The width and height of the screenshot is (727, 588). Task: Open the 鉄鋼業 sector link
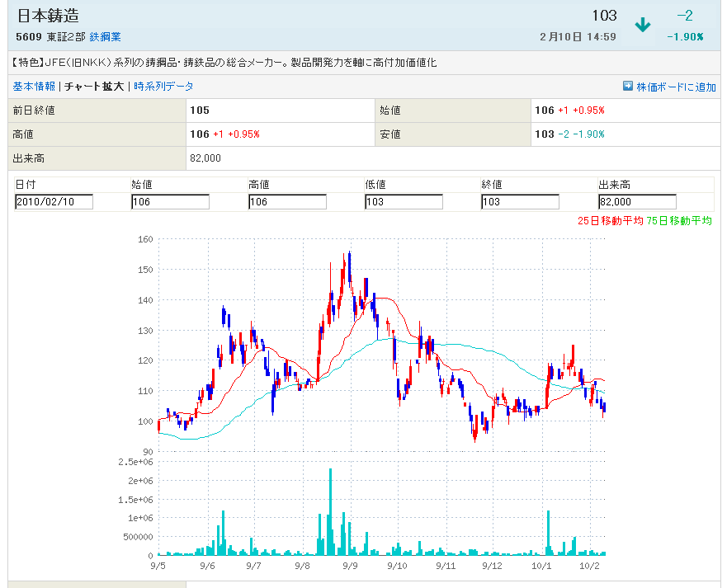(105, 37)
